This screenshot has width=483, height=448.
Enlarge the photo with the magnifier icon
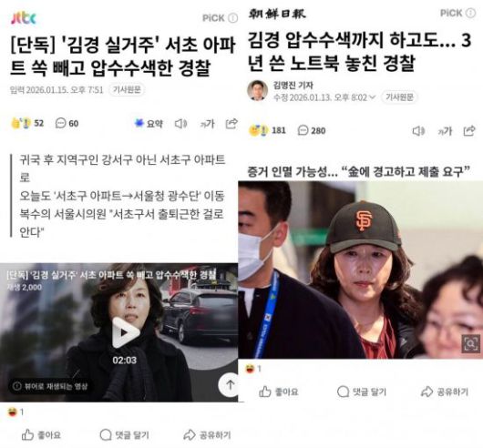[x=470, y=343]
